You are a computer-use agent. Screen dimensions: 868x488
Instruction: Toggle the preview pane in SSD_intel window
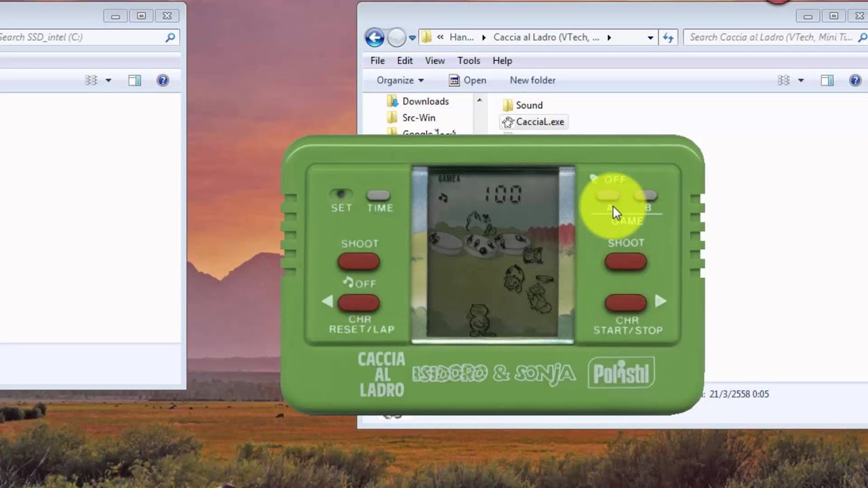135,80
